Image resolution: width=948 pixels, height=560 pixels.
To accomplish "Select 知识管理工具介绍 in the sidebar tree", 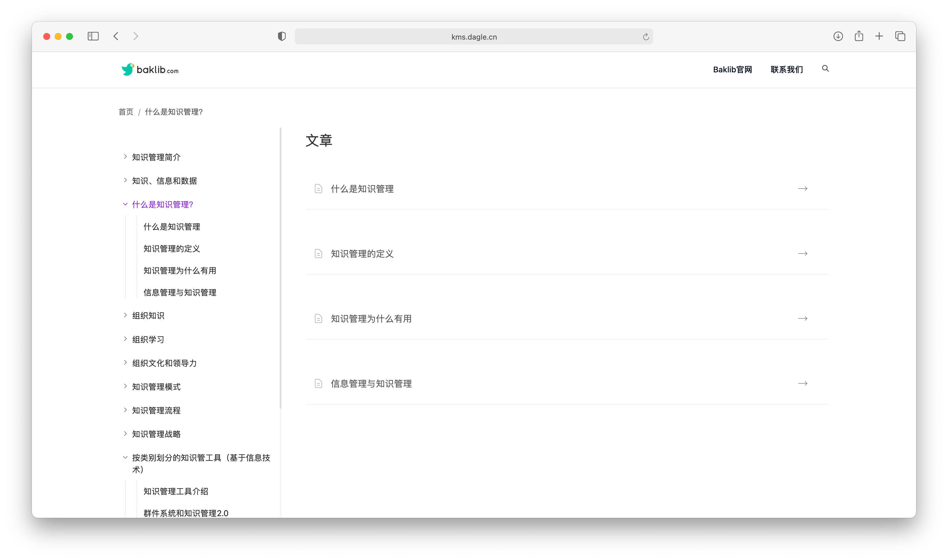I will [176, 491].
